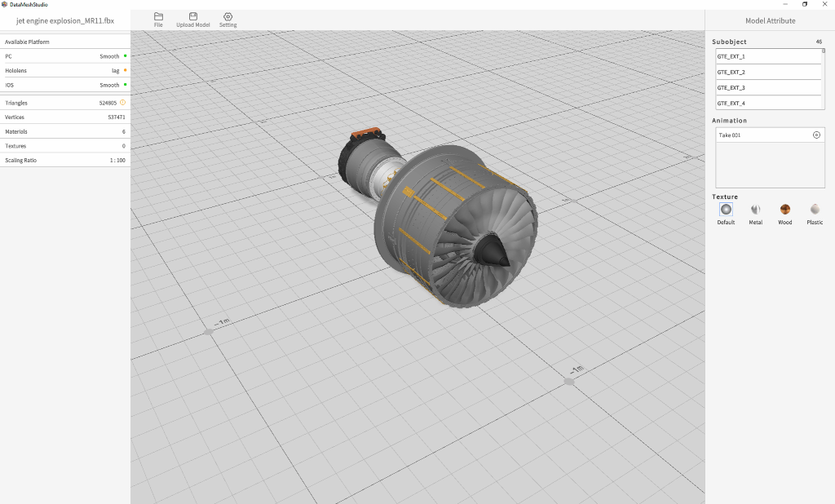Restore the window with the maximize button

[x=805, y=4]
